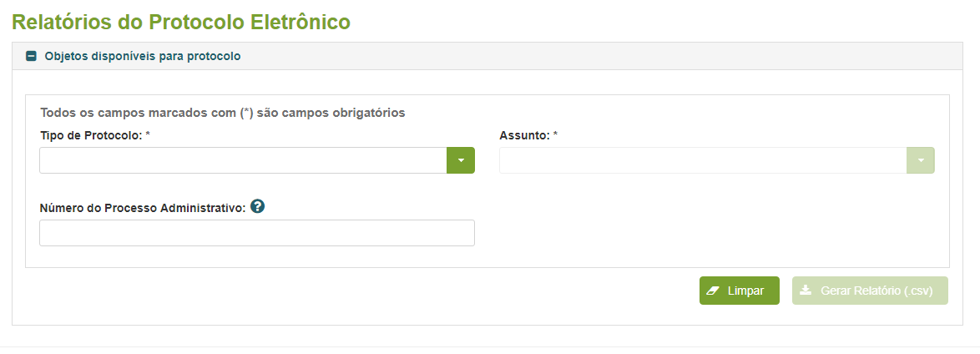Collapse the panel using the minus icon
The width and height of the screenshot is (980, 354).
pyautogui.click(x=32, y=57)
